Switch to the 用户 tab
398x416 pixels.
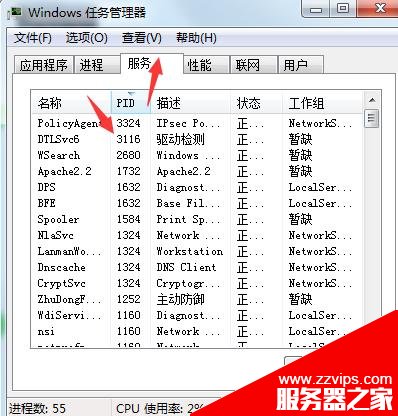tap(300, 65)
